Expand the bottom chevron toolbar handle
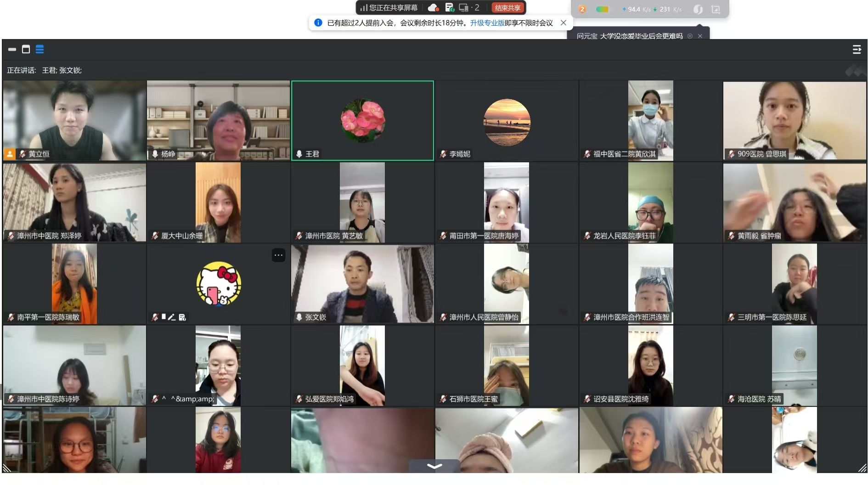 click(434, 466)
